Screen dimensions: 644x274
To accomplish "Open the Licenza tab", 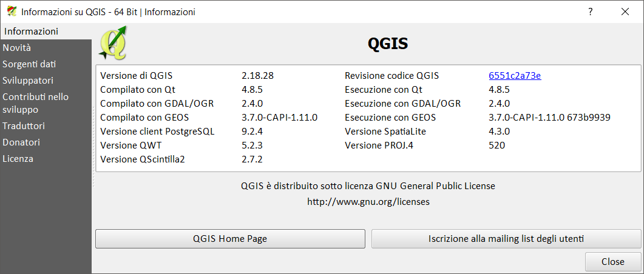I will (x=18, y=159).
